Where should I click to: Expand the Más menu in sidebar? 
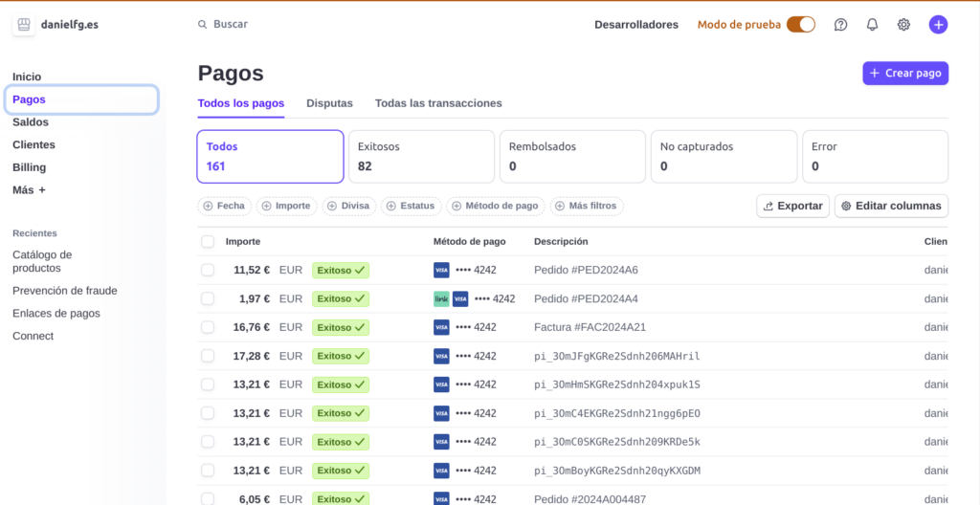29,190
